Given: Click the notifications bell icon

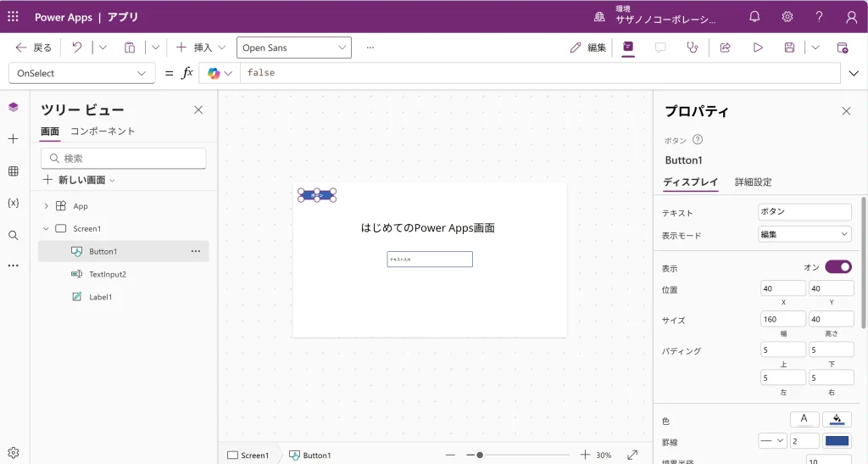Looking at the screenshot, I should click(x=754, y=17).
